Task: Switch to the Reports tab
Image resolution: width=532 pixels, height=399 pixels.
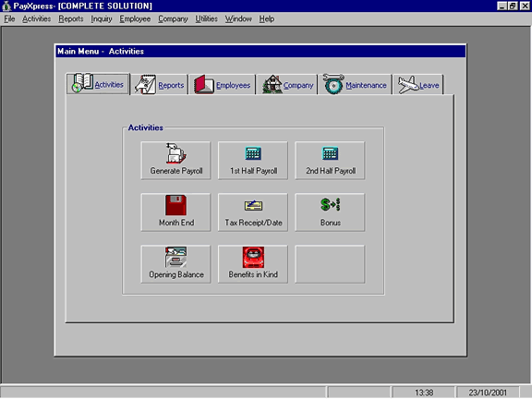Action: coord(159,84)
